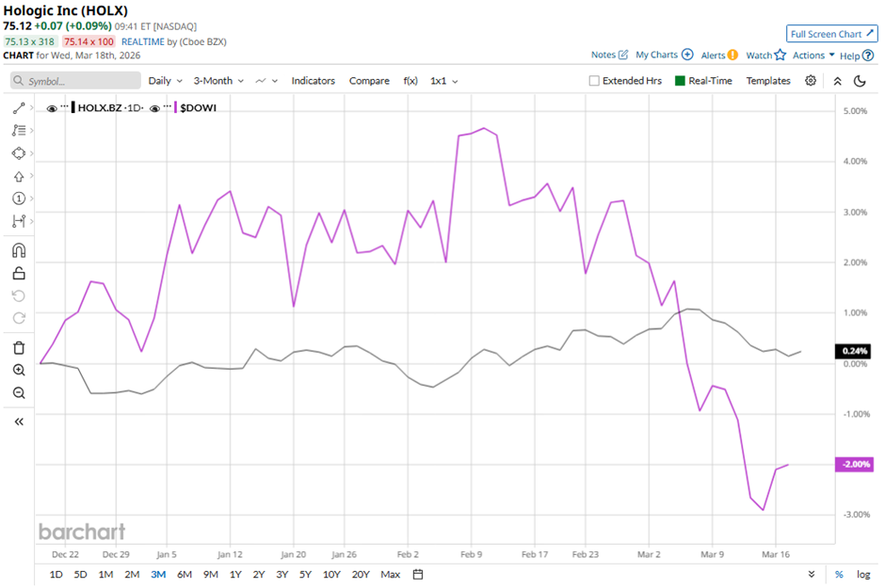Viewport: 885px width, 588px height.
Task: Open $DOWI series options dots
Action: tap(167, 106)
